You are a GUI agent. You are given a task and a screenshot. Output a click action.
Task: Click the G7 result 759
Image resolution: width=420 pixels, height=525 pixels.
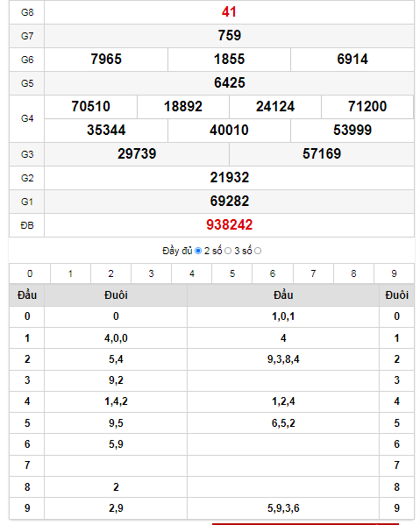point(230,35)
